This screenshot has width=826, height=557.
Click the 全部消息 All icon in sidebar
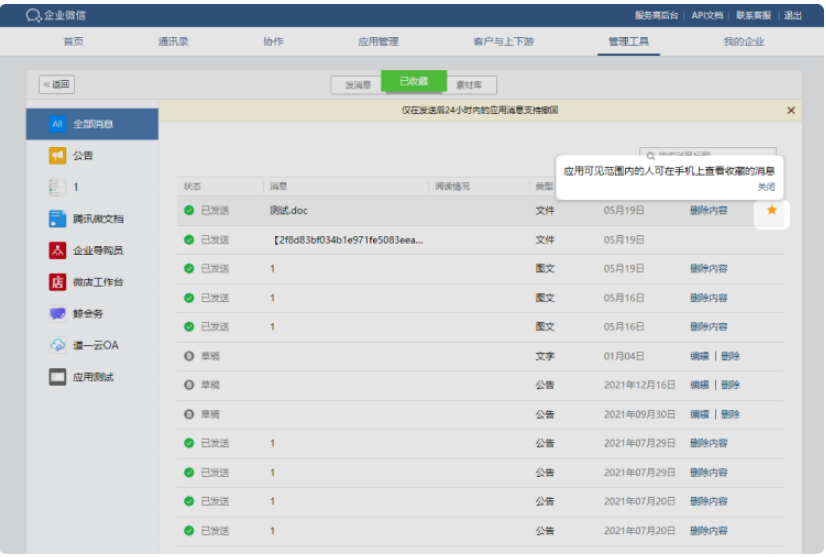click(x=57, y=124)
